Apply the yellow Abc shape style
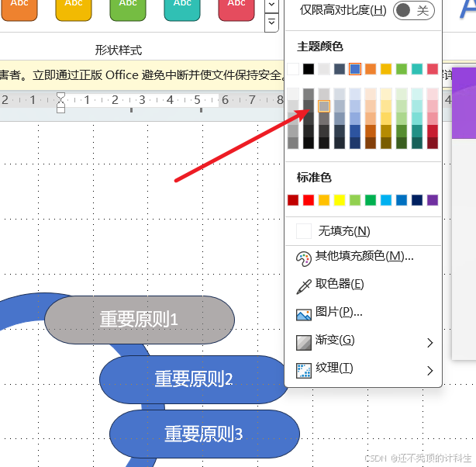The image size is (476, 467). coord(74,9)
